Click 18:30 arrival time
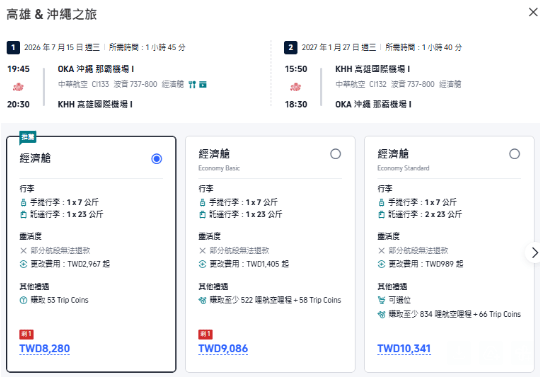The image size is (540, 377). pos(296,104)
